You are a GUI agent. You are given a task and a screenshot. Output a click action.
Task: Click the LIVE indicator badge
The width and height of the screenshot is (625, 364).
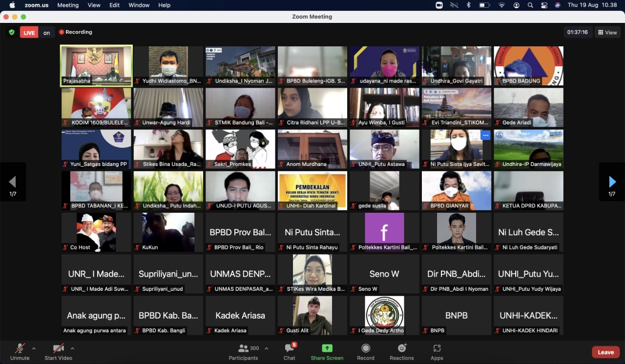coord(29,33)
